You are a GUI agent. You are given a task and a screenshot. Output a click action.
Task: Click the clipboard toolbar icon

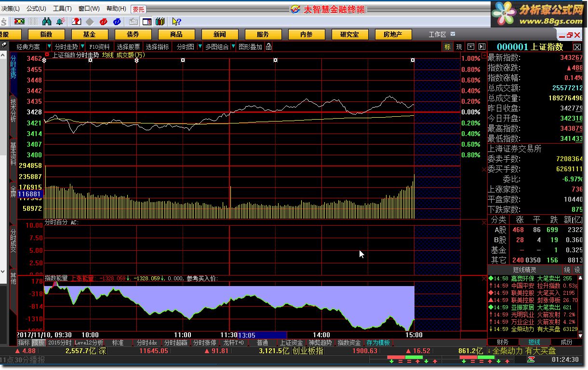click(x=133, y=21)
